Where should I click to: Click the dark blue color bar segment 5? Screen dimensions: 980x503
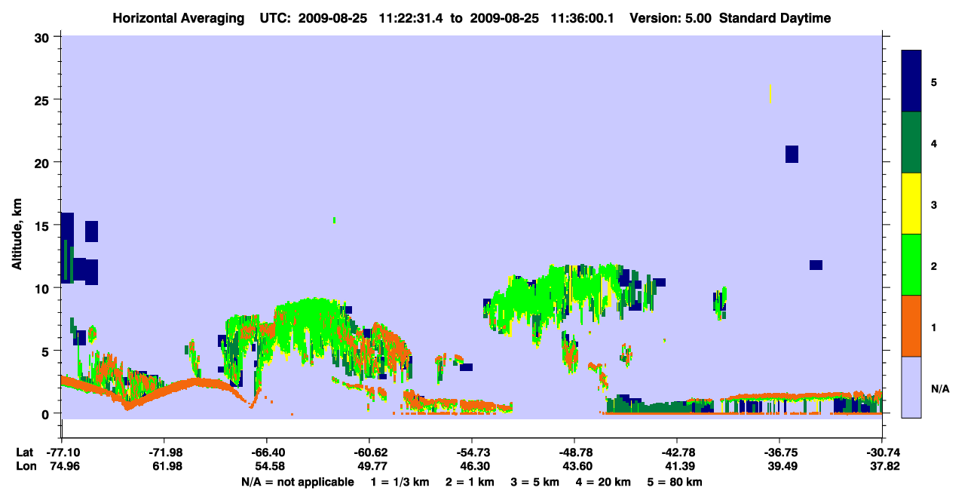(911, 81)
